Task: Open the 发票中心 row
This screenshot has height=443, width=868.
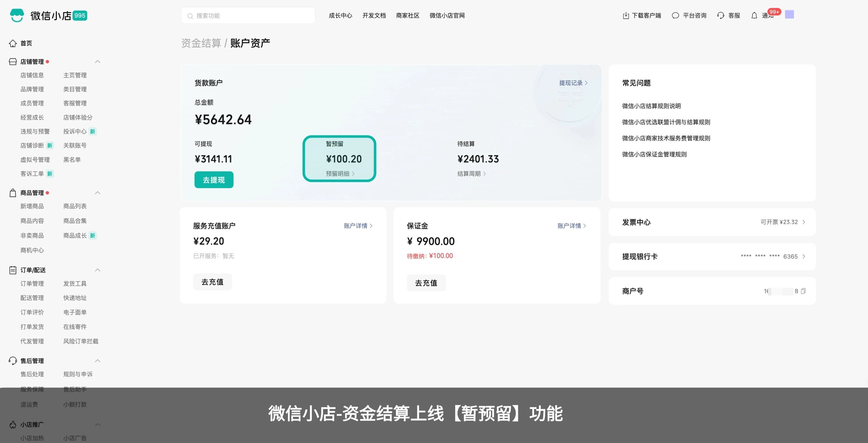Action: point(712,222)
